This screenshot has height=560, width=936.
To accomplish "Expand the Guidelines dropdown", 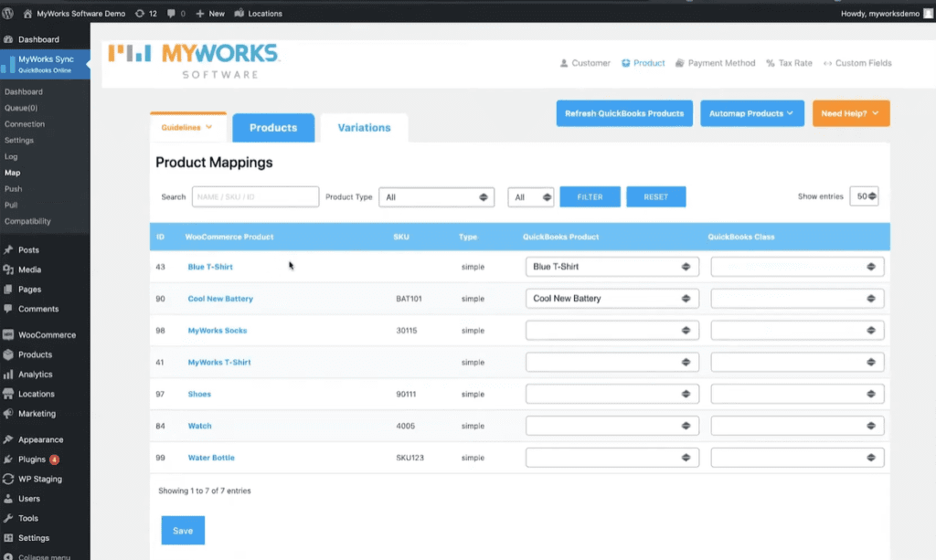I will (x=187, y=127).
